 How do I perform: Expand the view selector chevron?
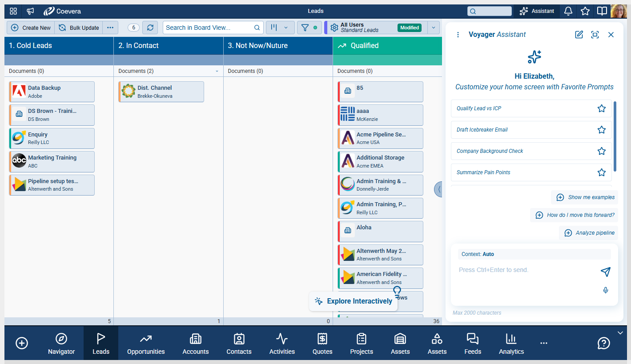point(434,28)
